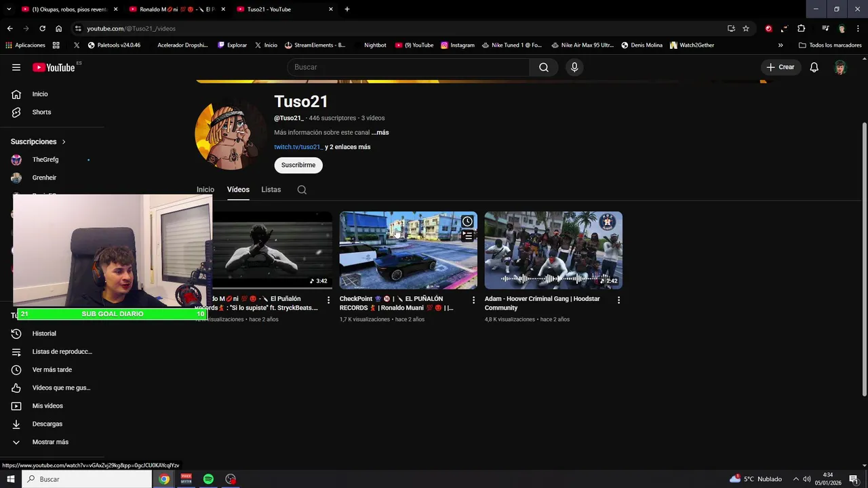Add CheckPoint video to watch later clock

click(467, 222)
